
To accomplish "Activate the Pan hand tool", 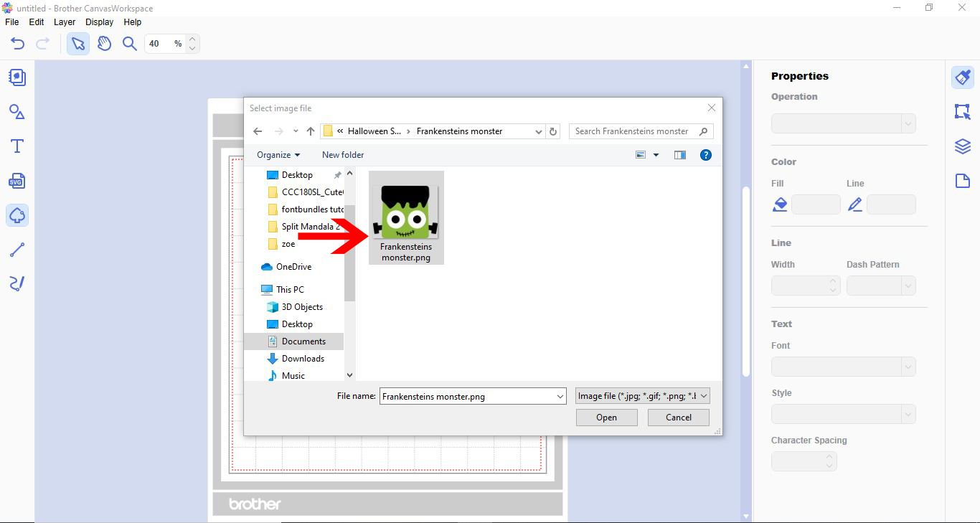I will point(104,44).
